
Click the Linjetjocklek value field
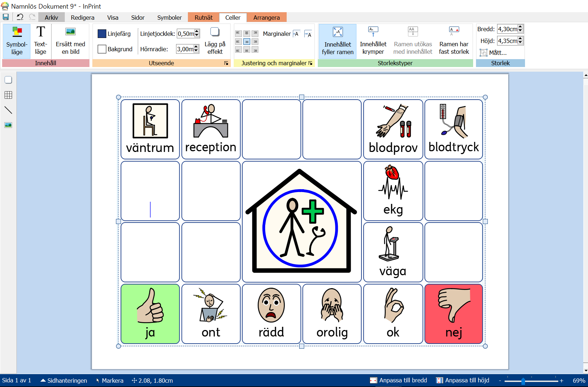186,34
